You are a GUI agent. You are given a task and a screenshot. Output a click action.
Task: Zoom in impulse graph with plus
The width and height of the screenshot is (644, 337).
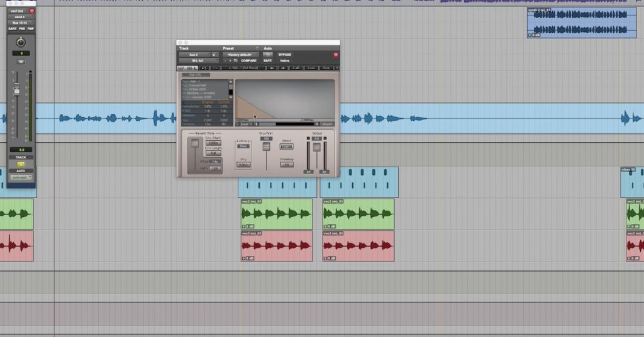[x=251, y=124]
